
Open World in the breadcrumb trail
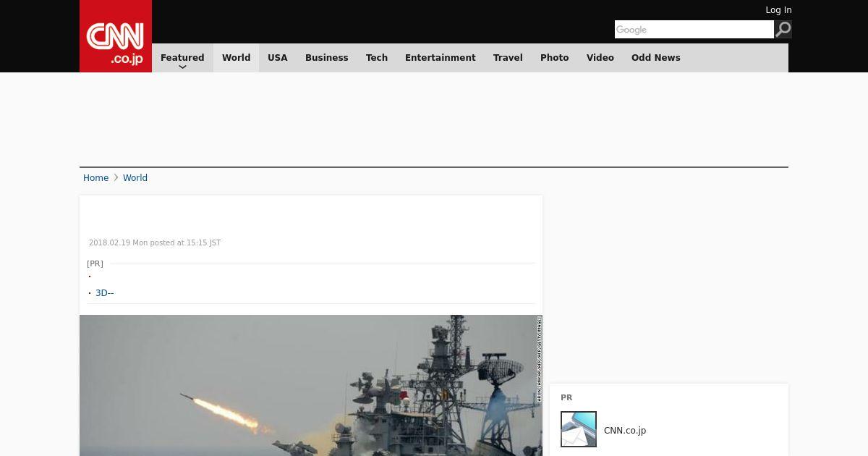coord(135,178)
